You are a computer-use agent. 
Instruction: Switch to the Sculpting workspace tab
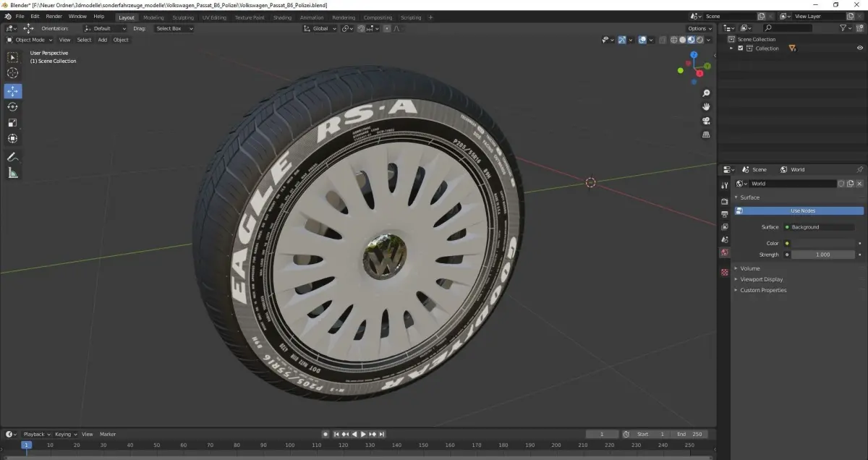point(183,17)
